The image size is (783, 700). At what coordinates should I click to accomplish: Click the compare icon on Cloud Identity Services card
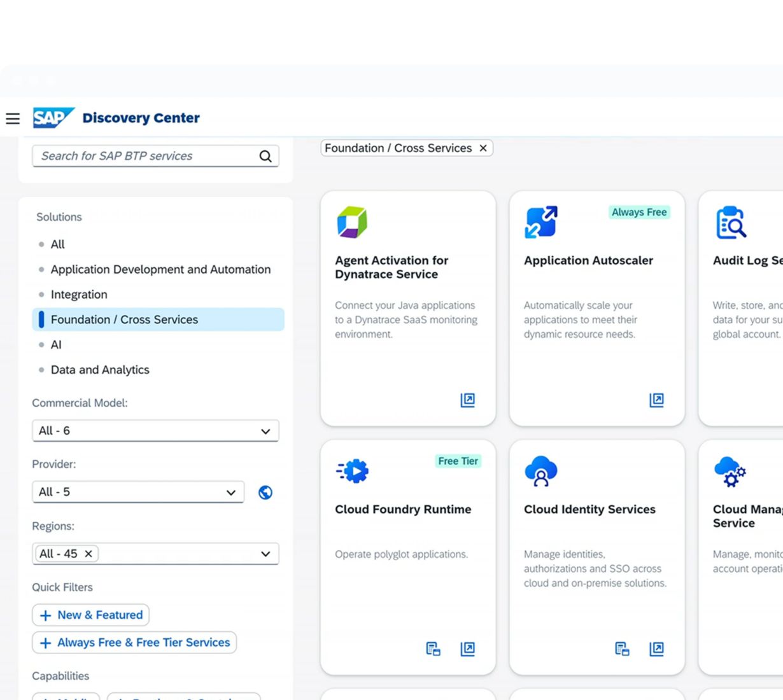[622, 648]
